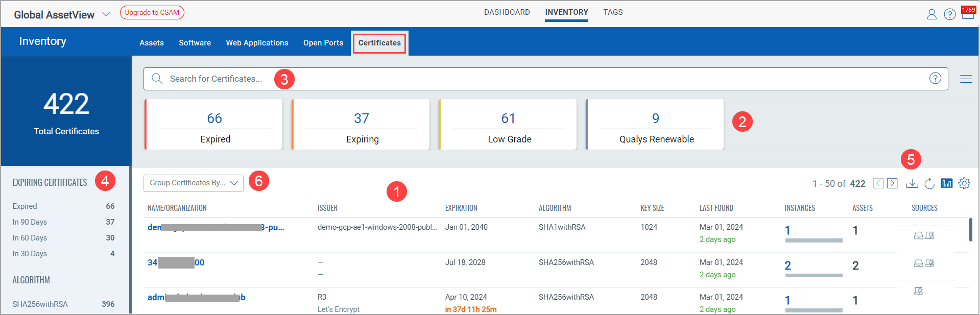Open the 37 Expiring certificates card
The width and height of the screenshot is (980, 315).
(x=361, y=125)
